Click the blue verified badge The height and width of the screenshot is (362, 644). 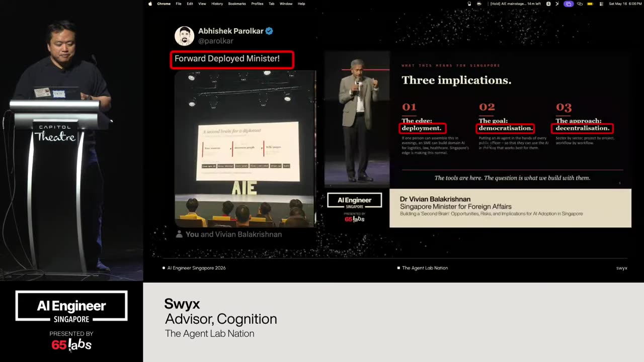[269, 31]
